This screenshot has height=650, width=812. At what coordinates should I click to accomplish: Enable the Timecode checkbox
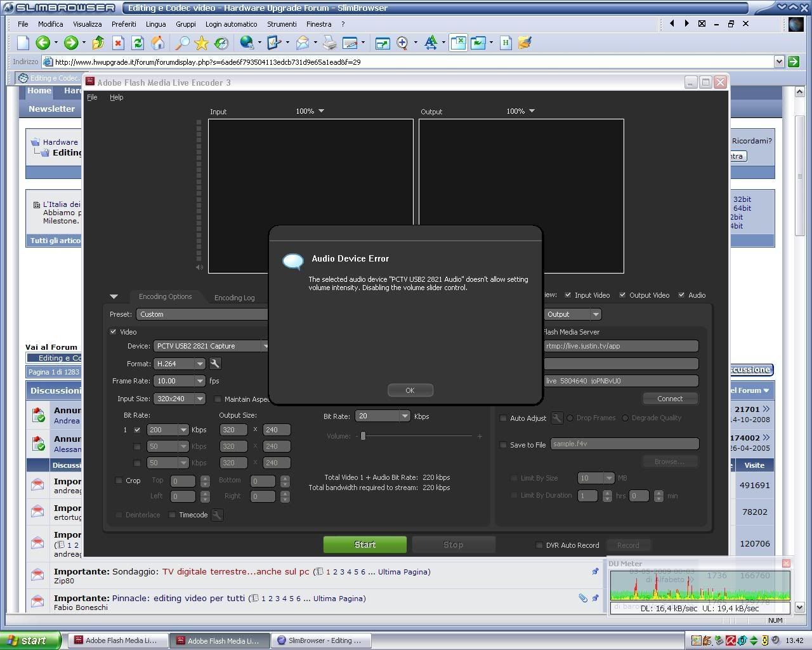[172, 515]
